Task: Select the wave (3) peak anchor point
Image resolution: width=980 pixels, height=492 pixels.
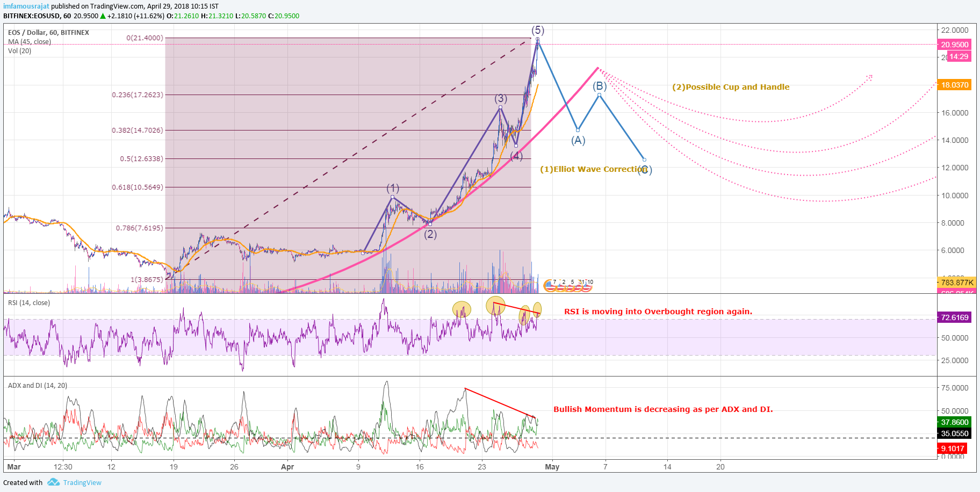Action: pos(501,107)
